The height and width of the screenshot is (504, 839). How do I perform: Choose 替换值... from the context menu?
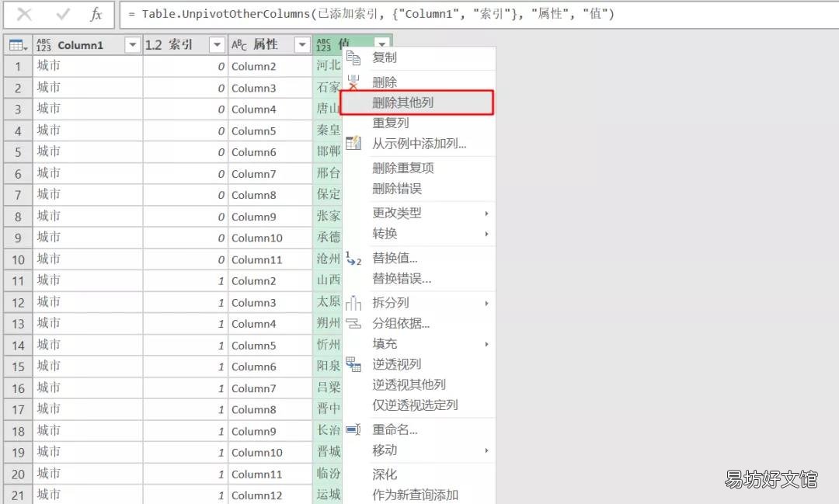(395, 258)
